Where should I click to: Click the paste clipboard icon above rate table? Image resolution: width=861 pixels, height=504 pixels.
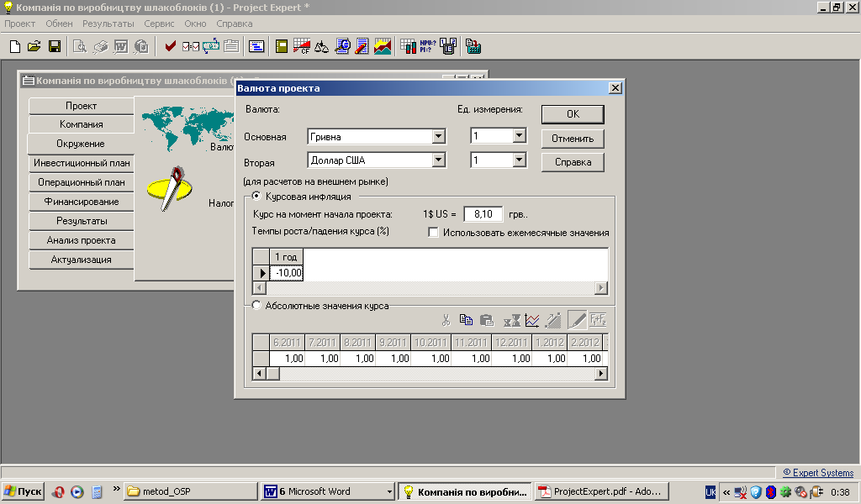(x=487, y=320)
